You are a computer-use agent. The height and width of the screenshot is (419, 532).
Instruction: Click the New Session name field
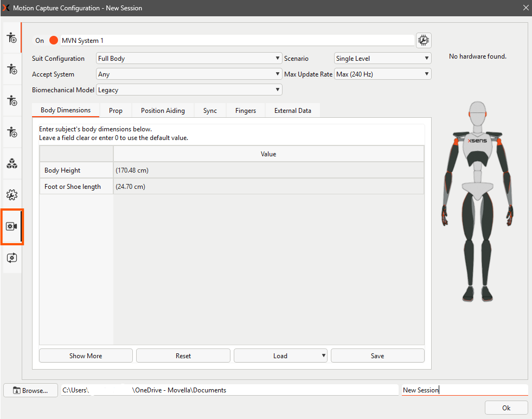pyautogui.click(x=465, y=390)
